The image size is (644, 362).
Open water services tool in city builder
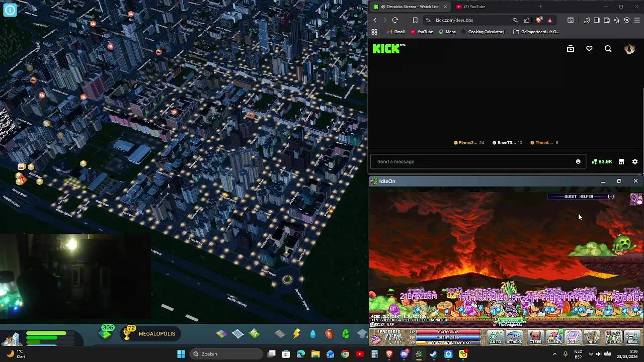pyautogui.click(x=313, y=333)
